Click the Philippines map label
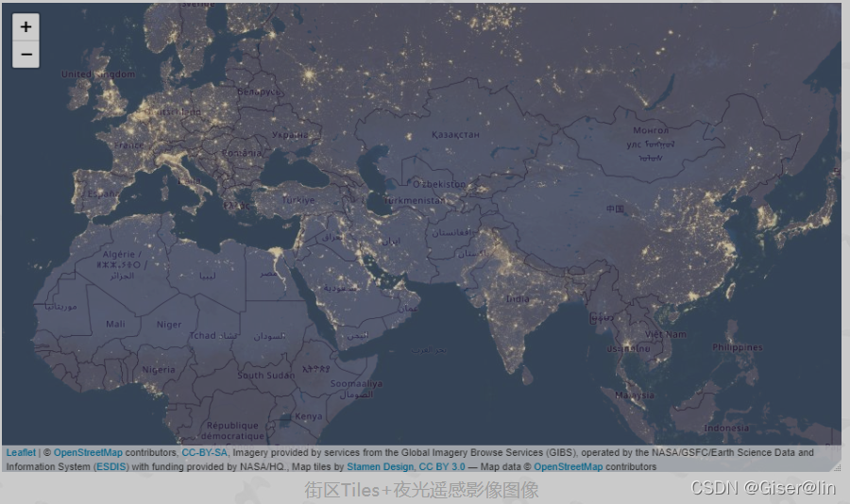The height and width of the screenshot is (504, 850). coord(738,347)
